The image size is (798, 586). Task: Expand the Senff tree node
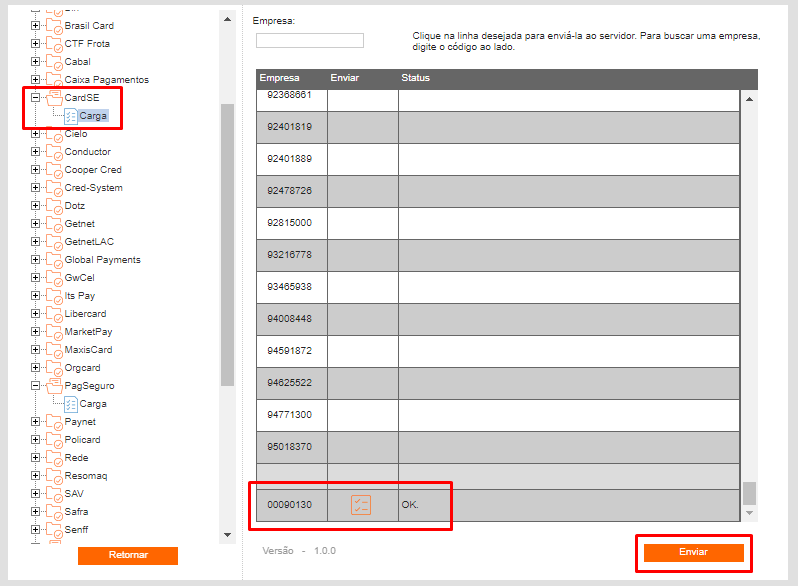coord(35,529)
